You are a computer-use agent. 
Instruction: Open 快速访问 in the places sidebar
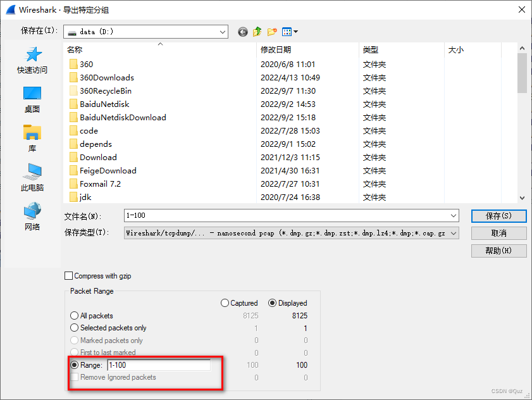(32, 60)
